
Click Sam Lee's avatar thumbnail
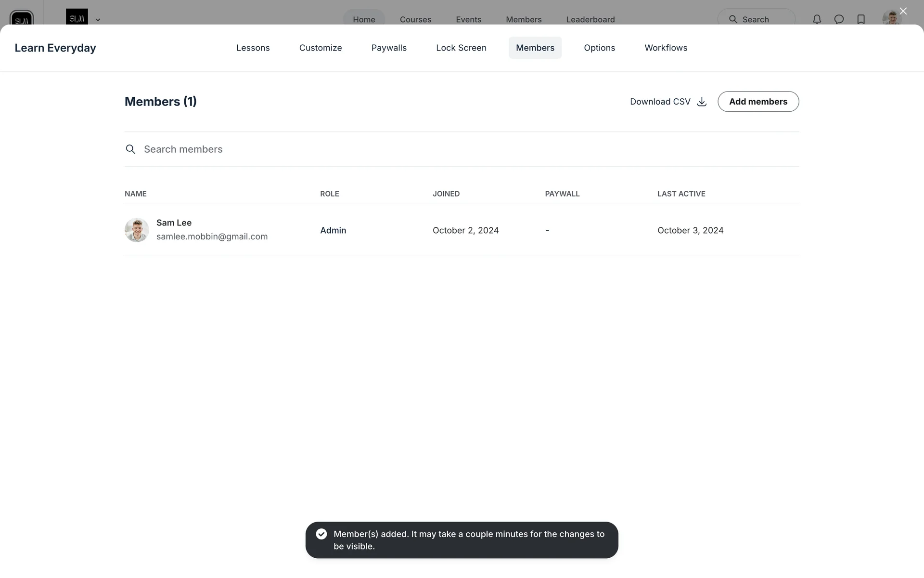[x=137, y=230]
